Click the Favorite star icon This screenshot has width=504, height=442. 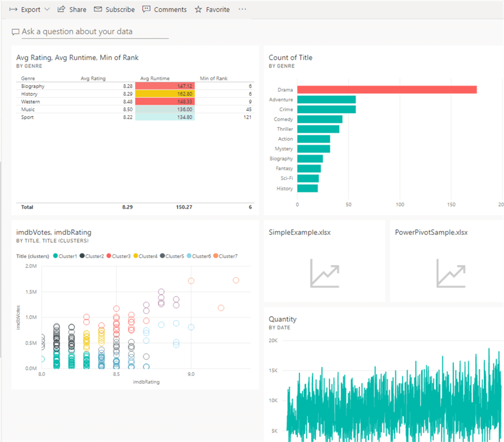(198, 10)
